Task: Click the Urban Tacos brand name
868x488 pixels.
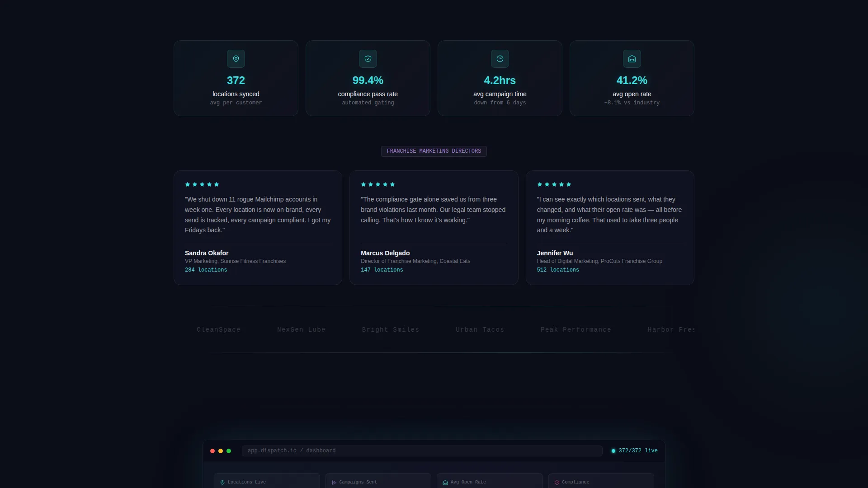Action: [480, 330]
